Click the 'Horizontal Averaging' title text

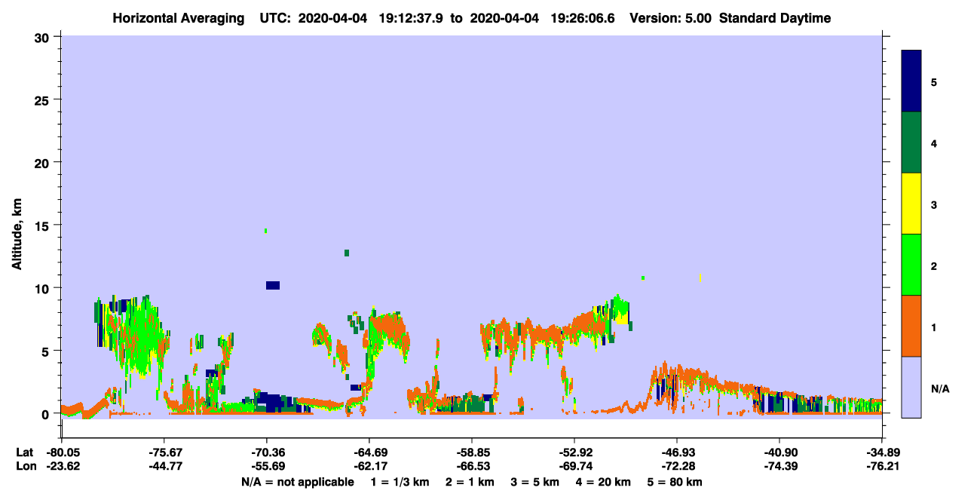pyautogui.click(x=179, y=18)
